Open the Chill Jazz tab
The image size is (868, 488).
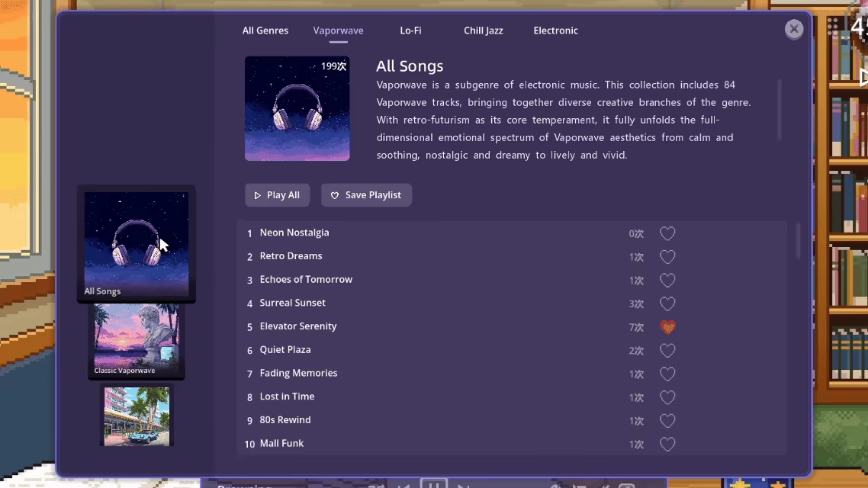point(484,30)
